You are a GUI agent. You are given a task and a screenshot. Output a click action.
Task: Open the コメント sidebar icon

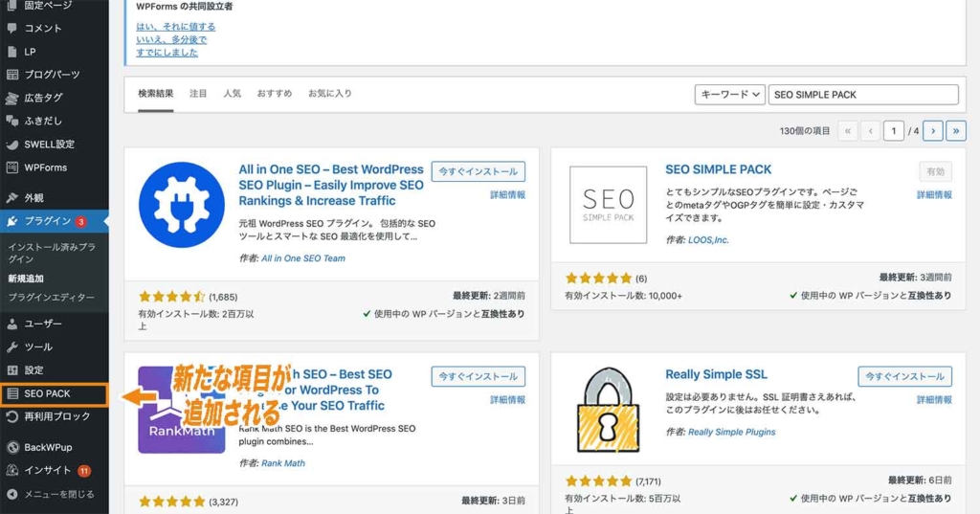tap(11, 28)
